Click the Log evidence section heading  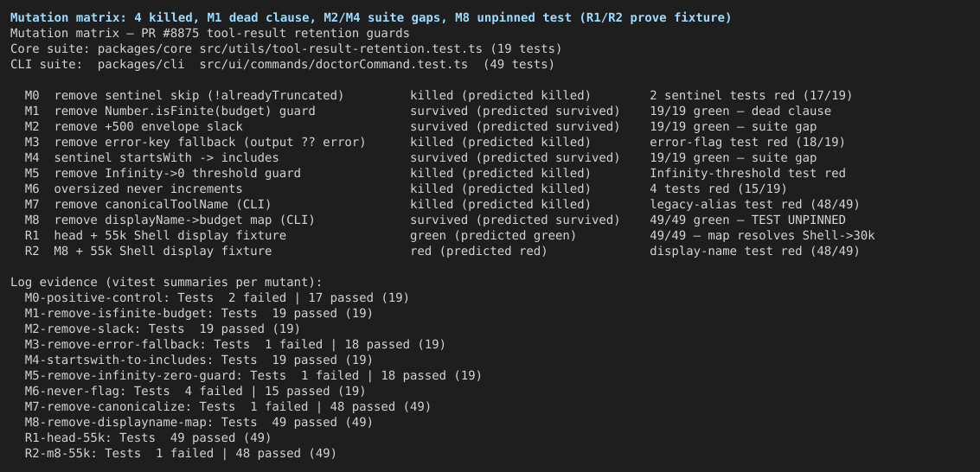pyautogui.click(x=166, y=282)
